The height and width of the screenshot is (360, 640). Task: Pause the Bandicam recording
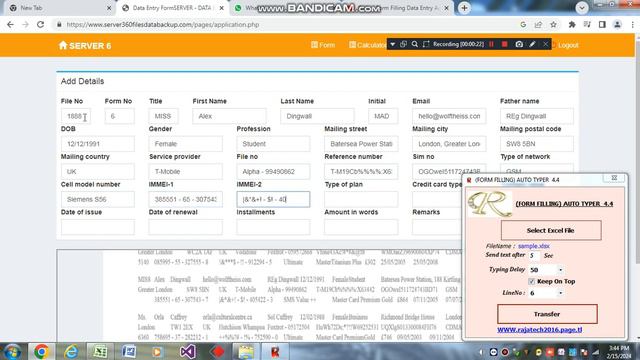[491, 44]
